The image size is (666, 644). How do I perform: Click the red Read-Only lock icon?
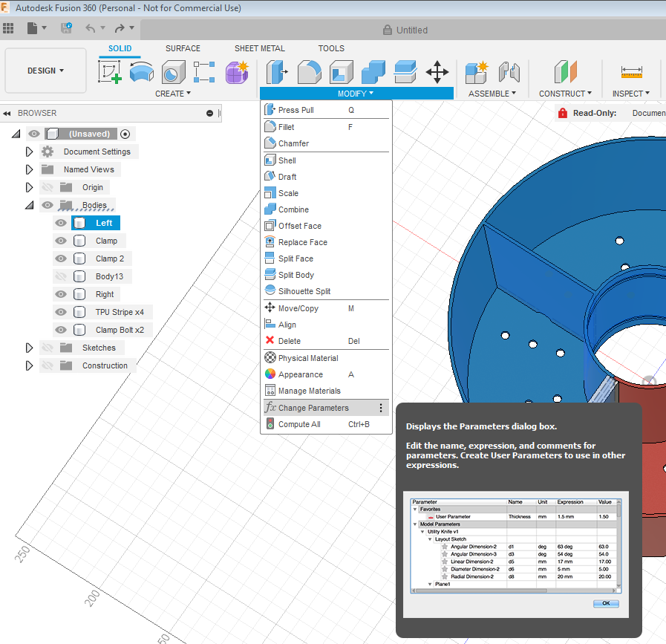[563, 113]
